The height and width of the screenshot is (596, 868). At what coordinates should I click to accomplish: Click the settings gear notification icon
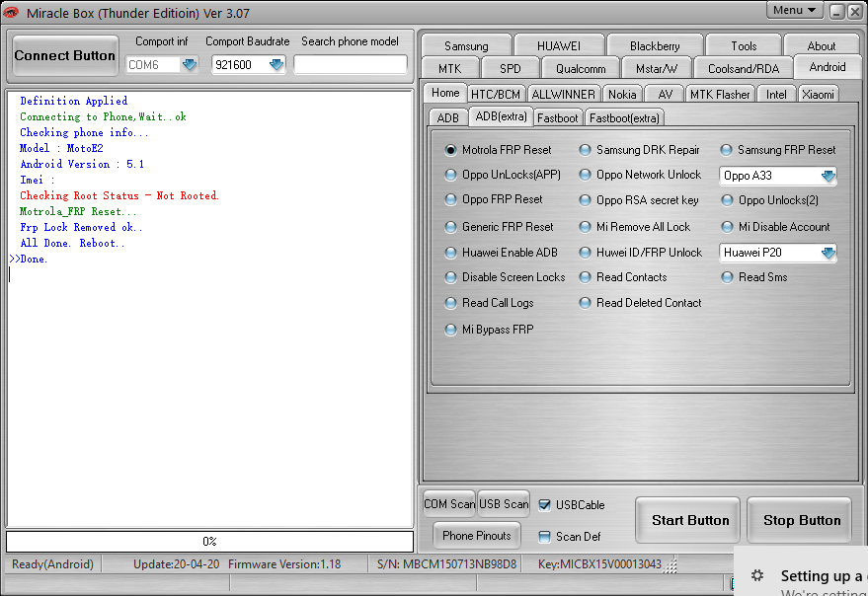click(x=756, y=575)
